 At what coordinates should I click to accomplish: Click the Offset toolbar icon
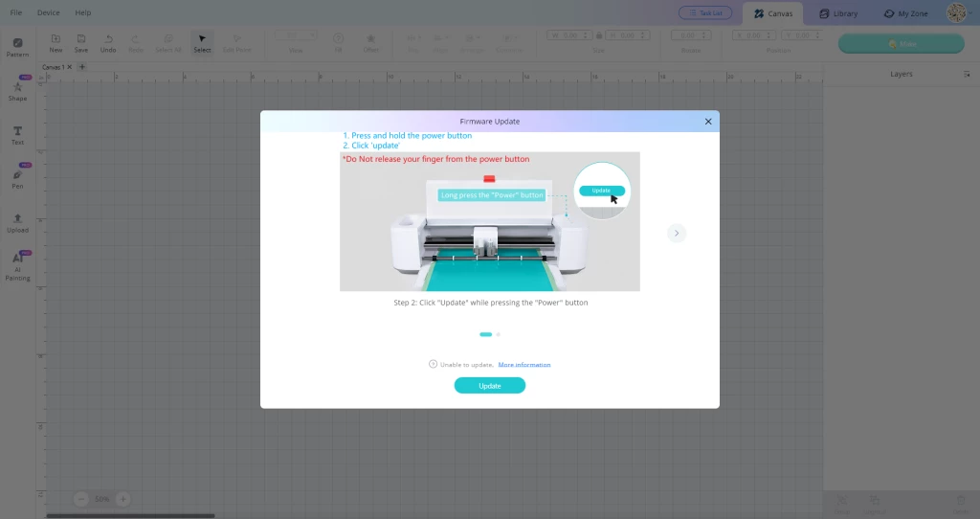point(370,43)
